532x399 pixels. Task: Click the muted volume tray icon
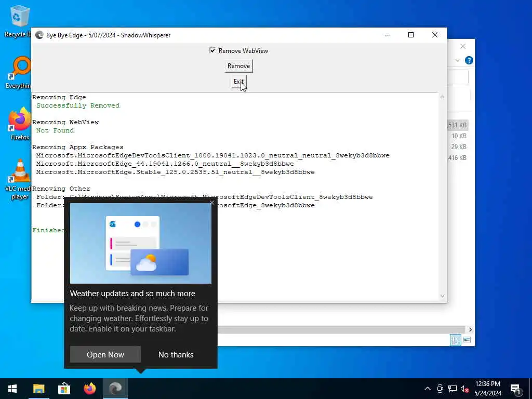(464, 389)
